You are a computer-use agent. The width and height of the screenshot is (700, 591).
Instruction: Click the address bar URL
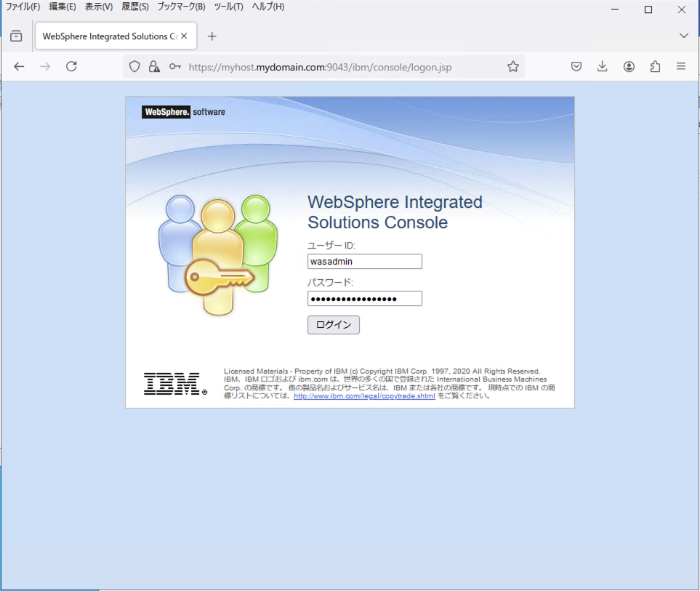320,67
